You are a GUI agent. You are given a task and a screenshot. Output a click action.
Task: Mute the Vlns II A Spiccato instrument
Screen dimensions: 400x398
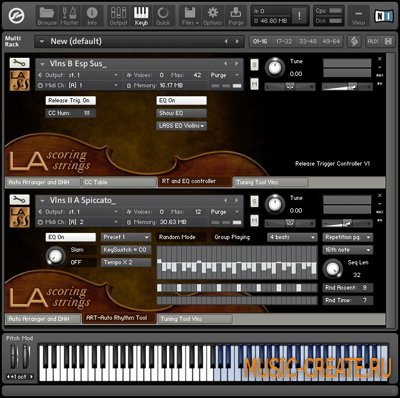(x=254, y=220)
